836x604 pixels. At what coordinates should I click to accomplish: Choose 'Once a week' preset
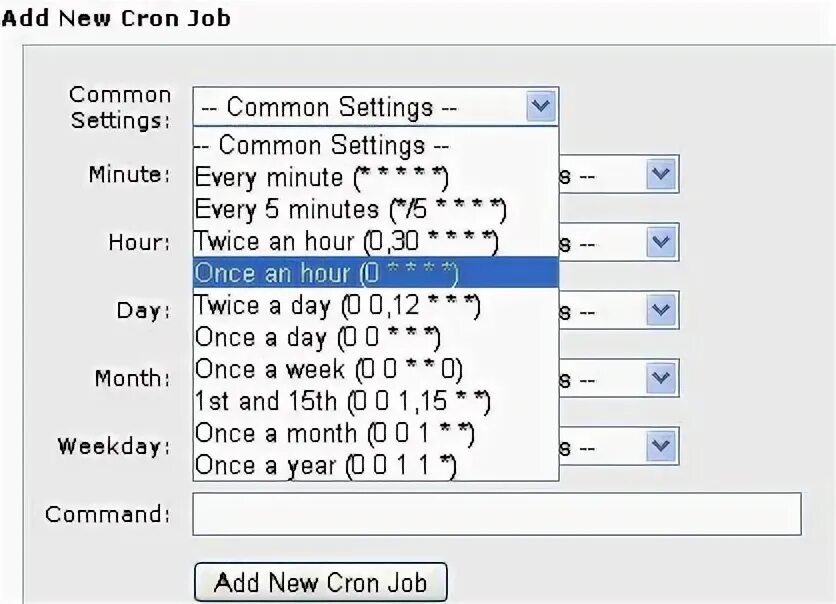tap(329, 369)
